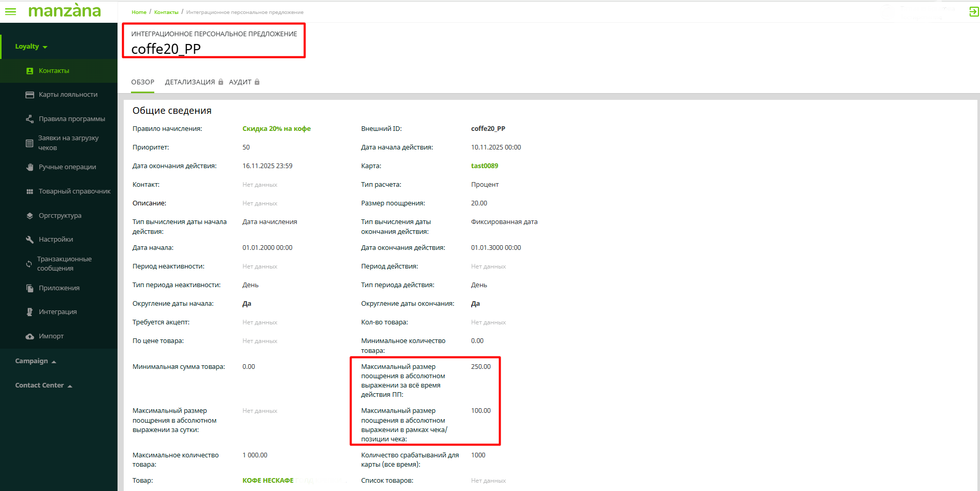The height and width of the screenshot is (491, 980).
Task: Switch to the АУДИТ tab
Action: (x=240, y=82)
